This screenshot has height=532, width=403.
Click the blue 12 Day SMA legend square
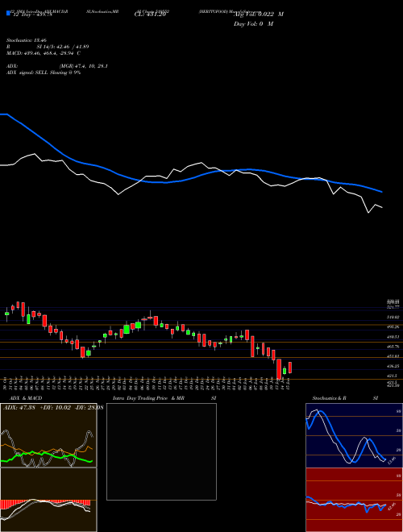pyautogui.click(x=8, y=14)
